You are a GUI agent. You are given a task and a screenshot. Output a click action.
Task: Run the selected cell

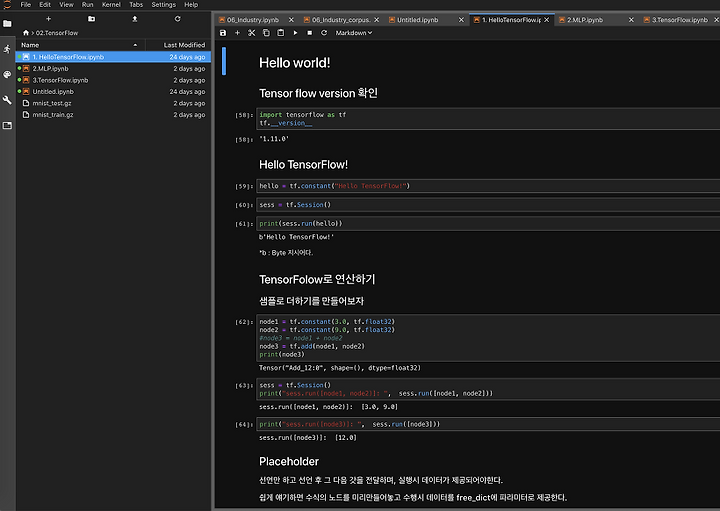[295, 33]
